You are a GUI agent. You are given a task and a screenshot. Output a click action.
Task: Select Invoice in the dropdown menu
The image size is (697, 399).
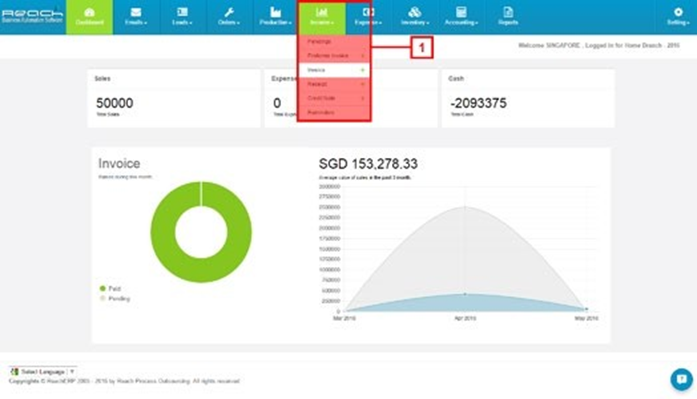pos(334,70)
